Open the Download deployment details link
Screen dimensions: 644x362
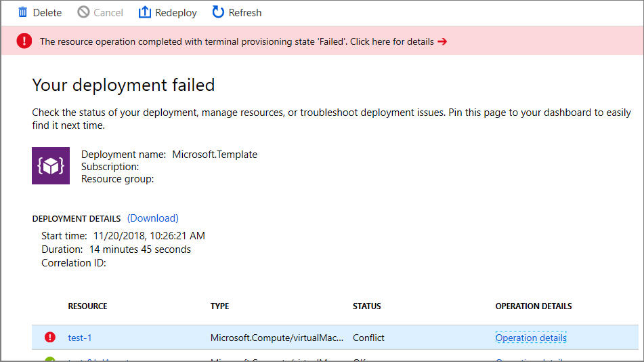pyautogui.click(x=153, y=218)
